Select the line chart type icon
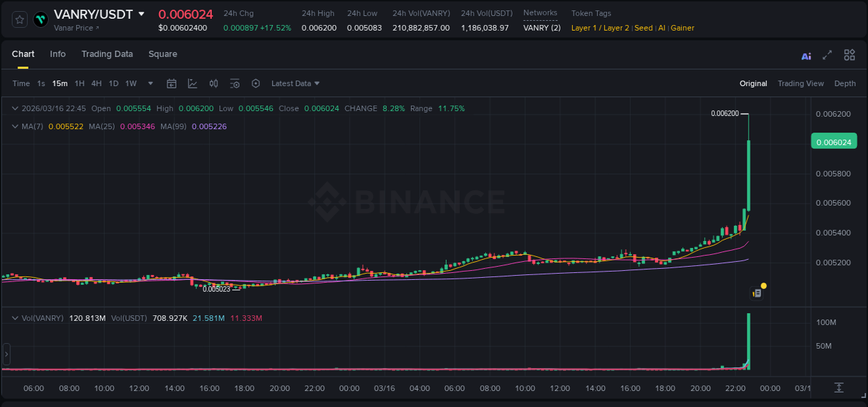Viewport: 868px width, 407px height. 192,83
